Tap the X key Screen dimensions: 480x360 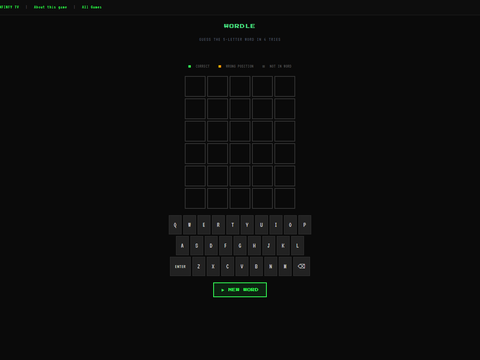(213, 266)
